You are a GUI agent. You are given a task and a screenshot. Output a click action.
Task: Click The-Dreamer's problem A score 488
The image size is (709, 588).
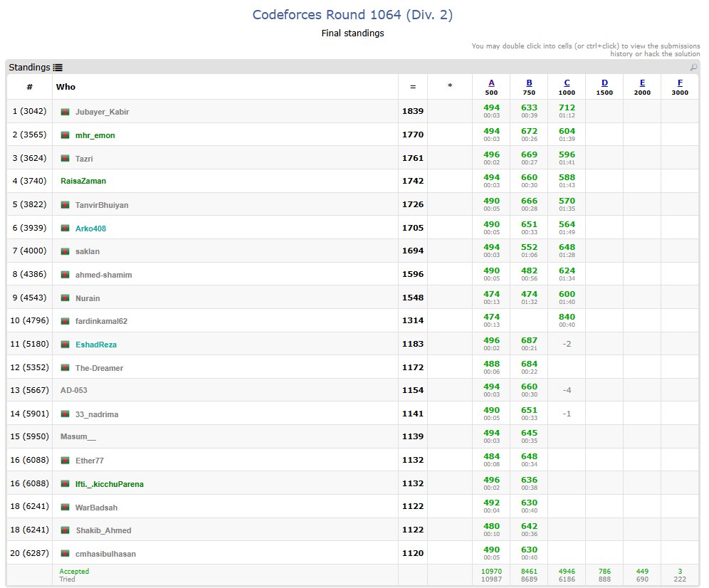click(x=491, y=364)
